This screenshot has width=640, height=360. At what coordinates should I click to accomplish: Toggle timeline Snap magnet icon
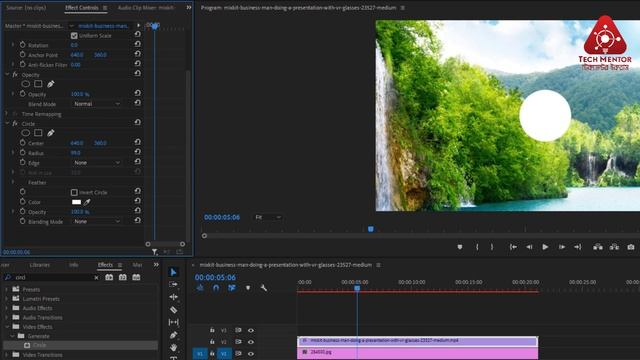click(x=216, y=288)
